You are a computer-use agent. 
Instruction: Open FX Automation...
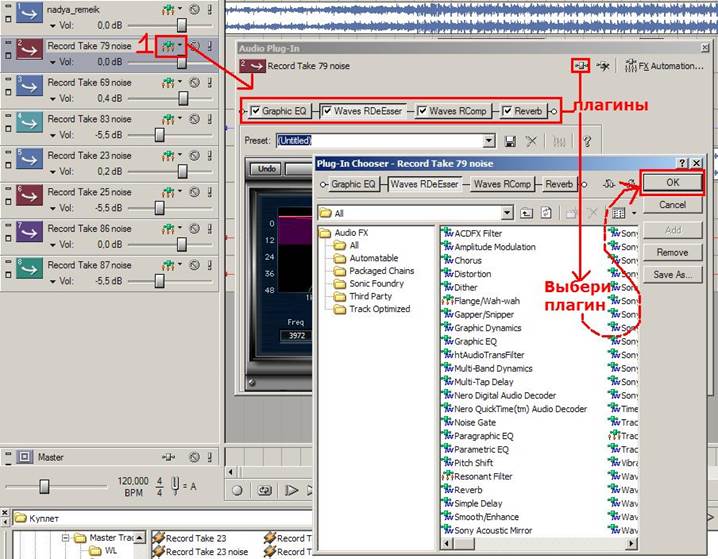pyautogui.click(x=664, y=66)
